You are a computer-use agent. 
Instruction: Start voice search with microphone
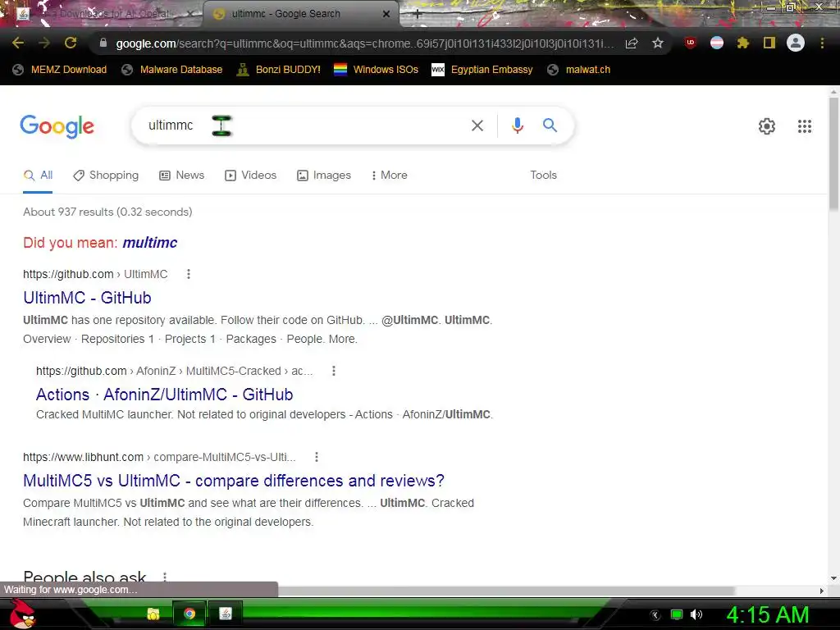(518, 126)
